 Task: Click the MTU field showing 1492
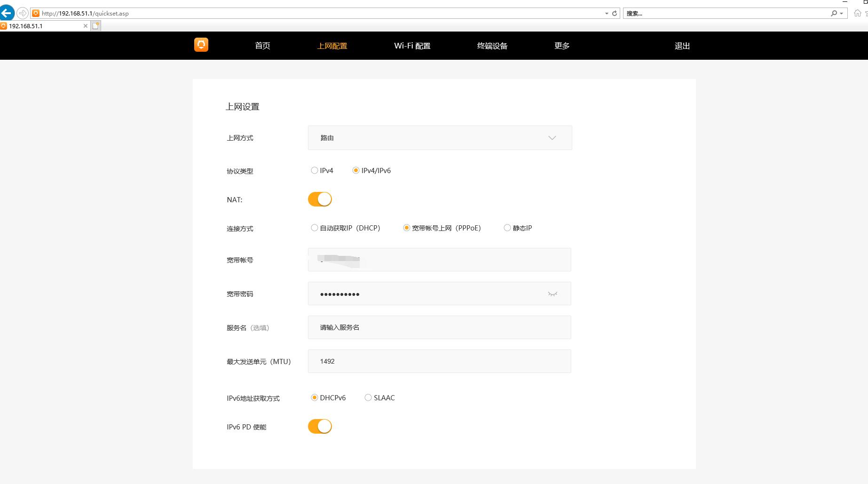click(x=440, y=361)
